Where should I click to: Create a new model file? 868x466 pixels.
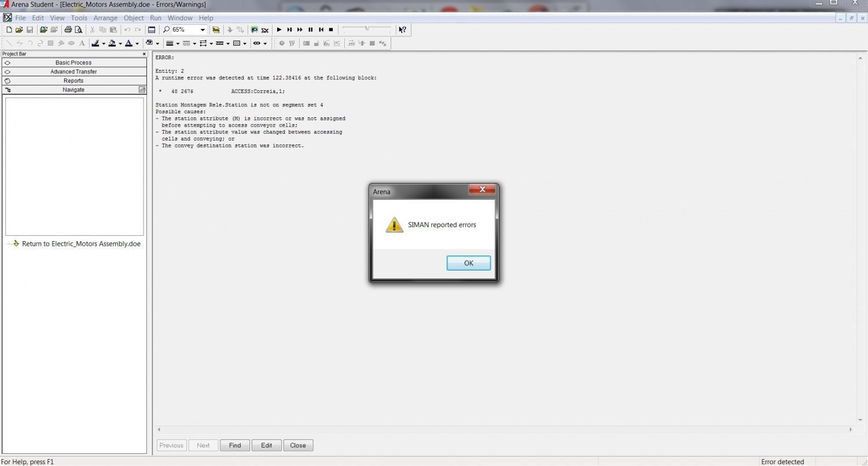pos(9,29)
